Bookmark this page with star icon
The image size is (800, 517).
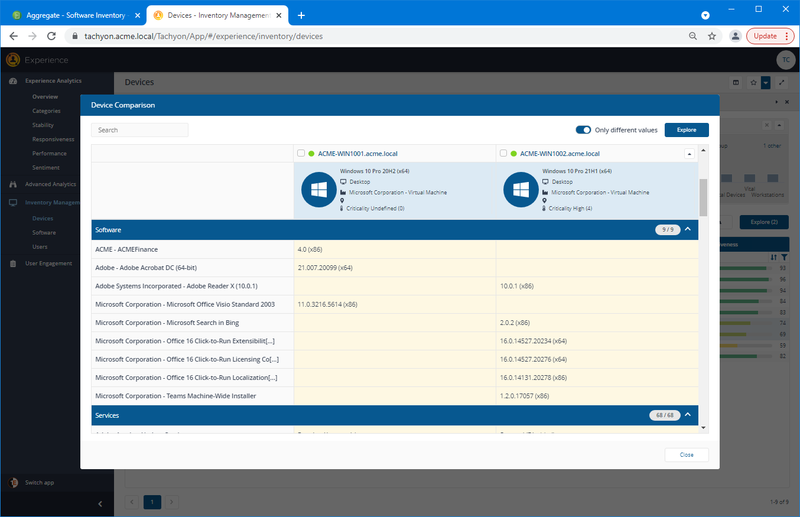(x=712, y=36)
